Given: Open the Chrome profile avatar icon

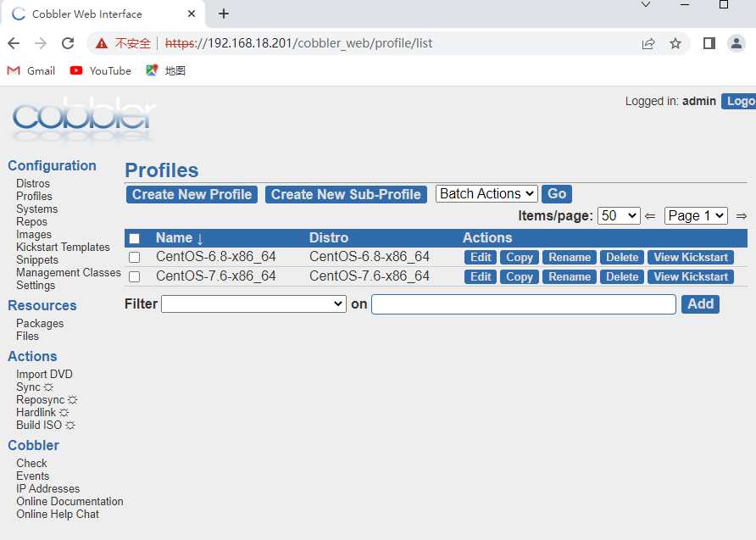Looking at the screenshot, I should 737,43.
